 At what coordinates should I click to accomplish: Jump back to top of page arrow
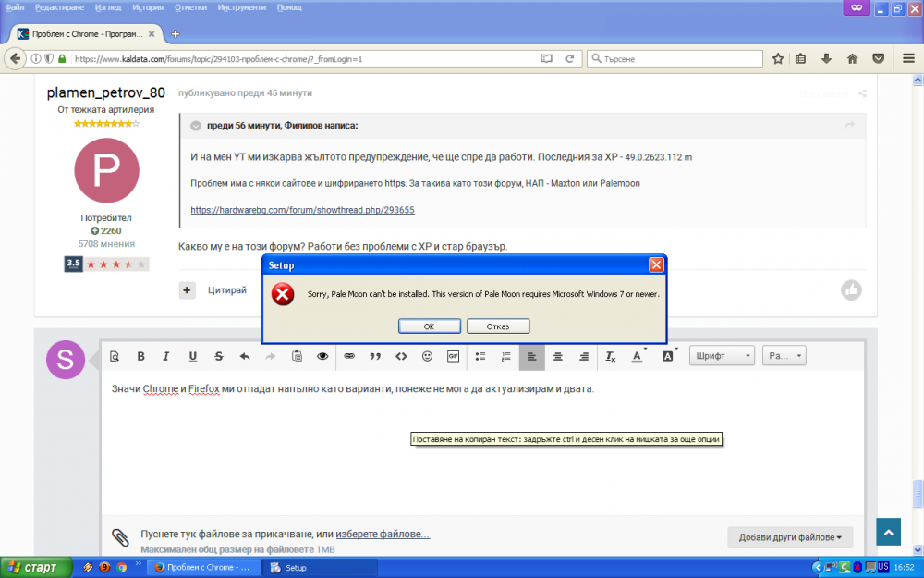[x=888, y=532]
